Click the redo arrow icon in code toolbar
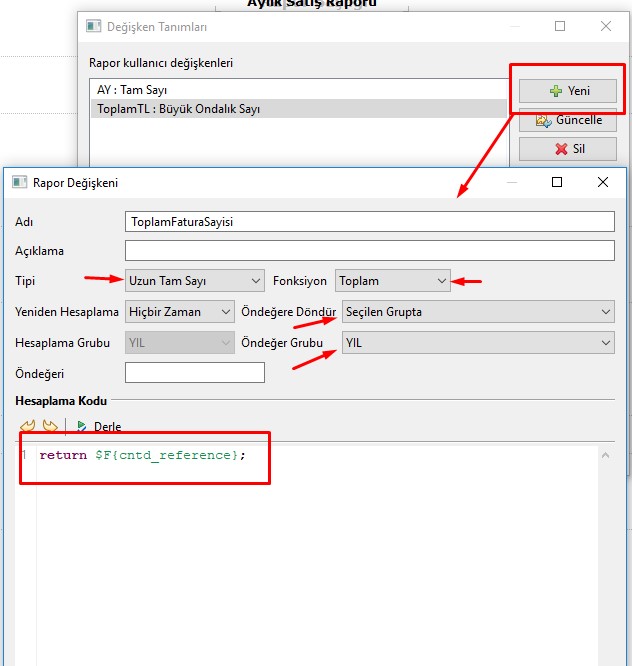This screenshot has width=632, height=666. pos(49,426)
